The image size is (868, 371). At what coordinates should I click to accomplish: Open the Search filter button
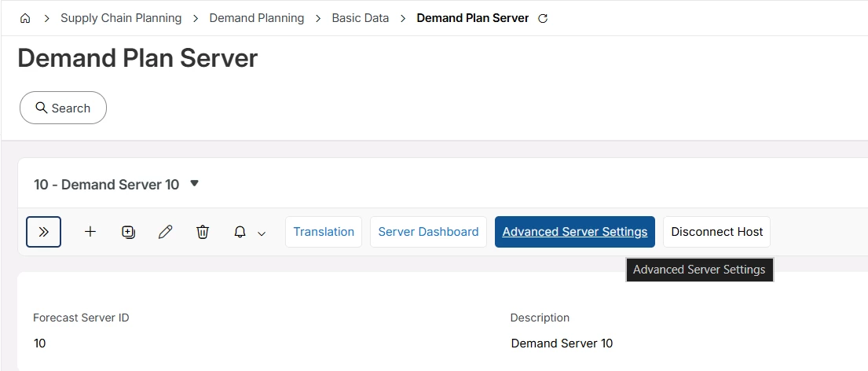click(63, 108)
